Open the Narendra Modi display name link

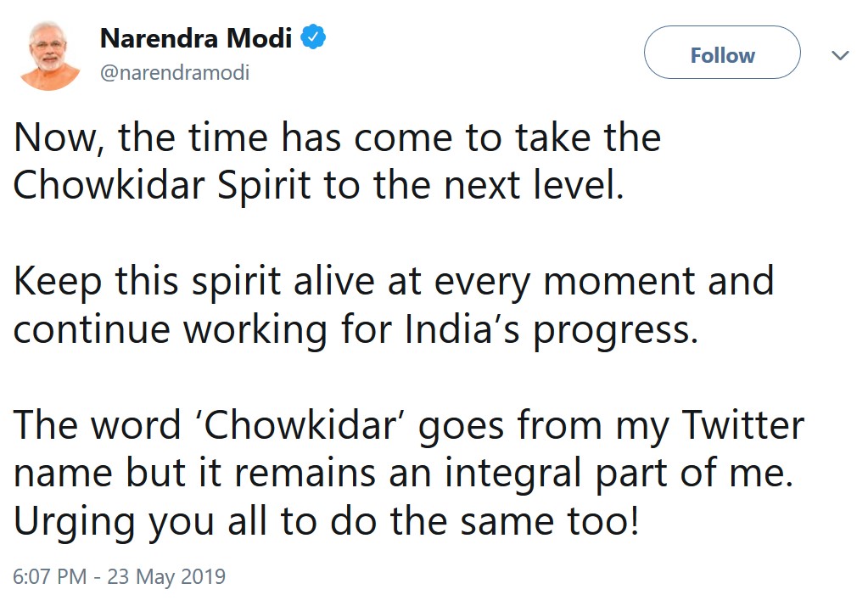point(196,38)
